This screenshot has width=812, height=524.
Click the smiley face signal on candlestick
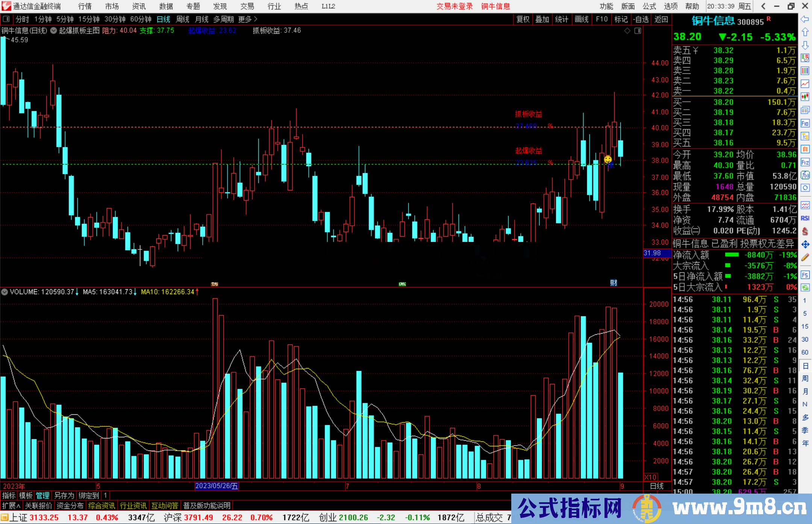click(x=608, y=160)
